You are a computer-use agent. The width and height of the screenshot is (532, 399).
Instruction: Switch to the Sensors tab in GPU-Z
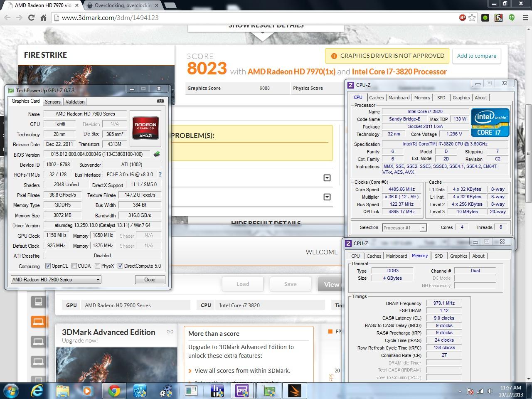pos(53,101)
